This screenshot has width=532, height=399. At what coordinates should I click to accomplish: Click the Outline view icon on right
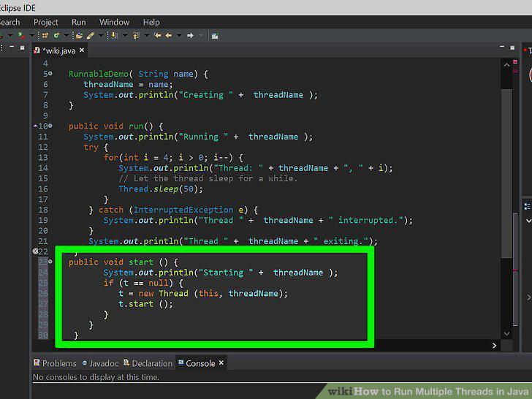click(528, 206)
